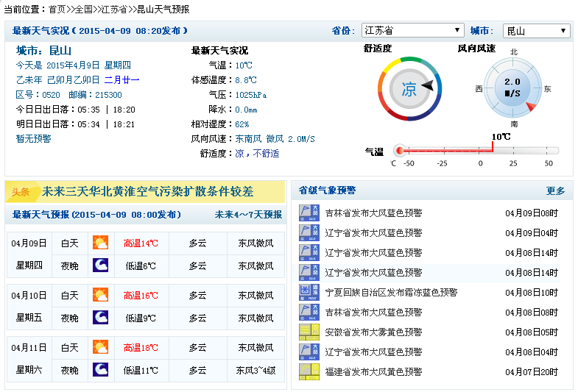
Task: Click the wind direction compass showing 2.0 m/s
Action: pos(512,89)
